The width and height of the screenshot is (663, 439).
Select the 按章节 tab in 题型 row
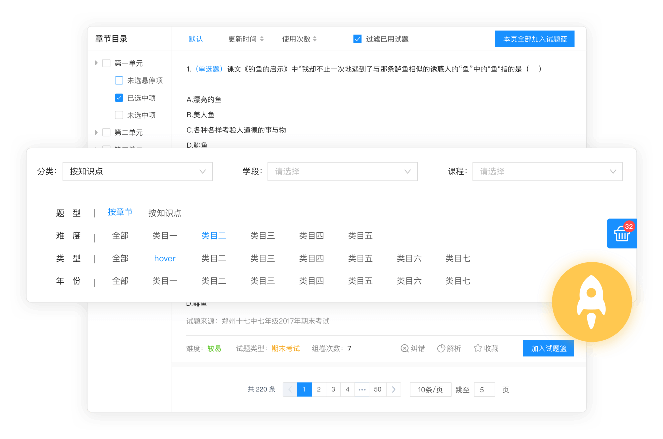point(120,212)
